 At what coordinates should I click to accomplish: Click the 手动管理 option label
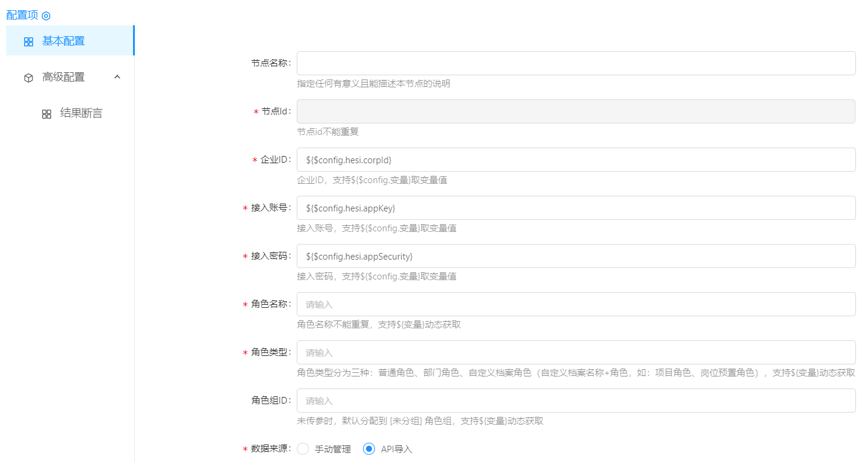[332, 449]
